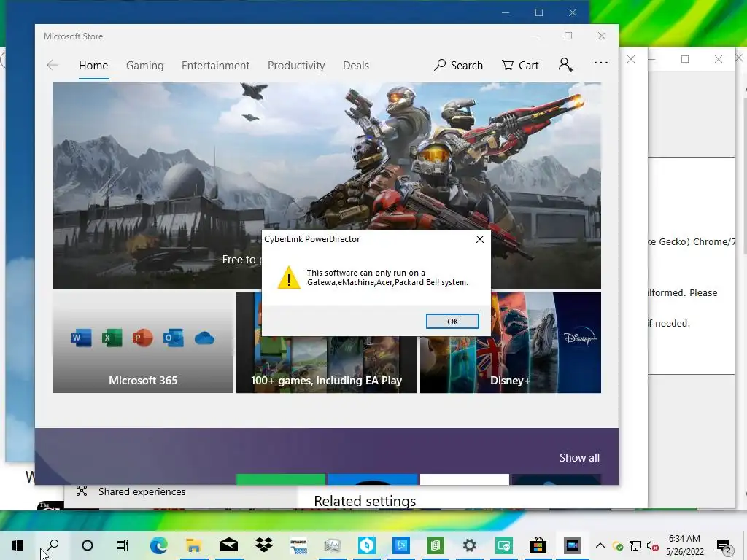Click the taskbar Search magnifier
This screenshot has height=560, width=747.
click(52, 545)
